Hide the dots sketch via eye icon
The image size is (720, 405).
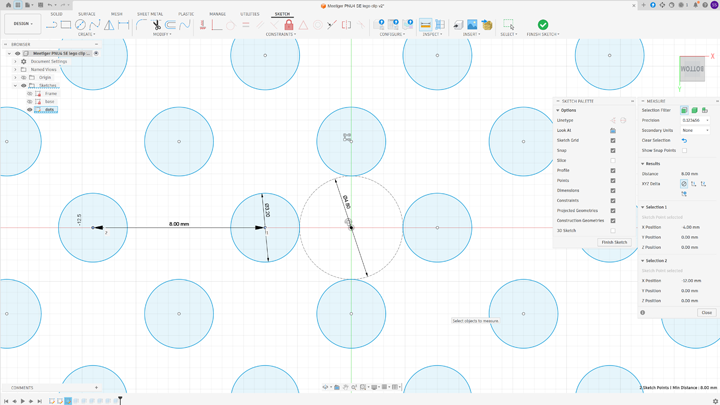click(30, 110)
